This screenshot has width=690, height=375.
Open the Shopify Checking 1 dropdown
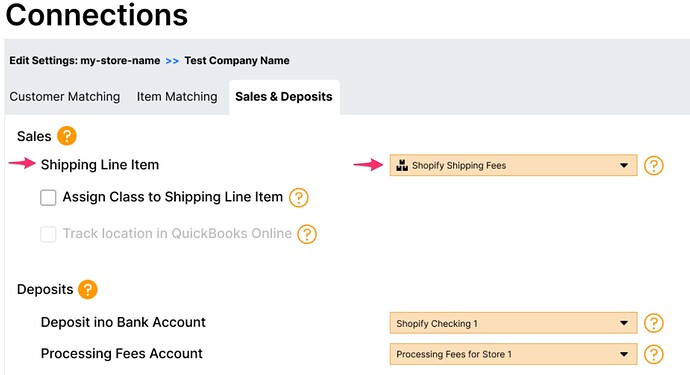click(x=513, y=323)
